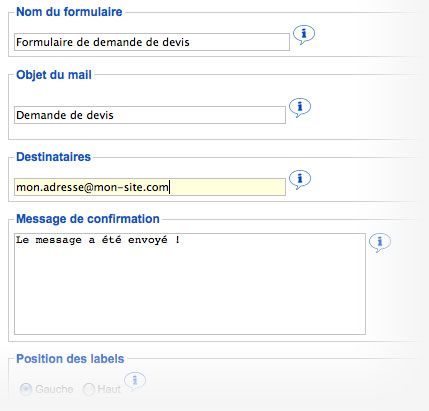429x411 pixels.
Task: Click the Position des labels section heading
Action: (70, 359)
